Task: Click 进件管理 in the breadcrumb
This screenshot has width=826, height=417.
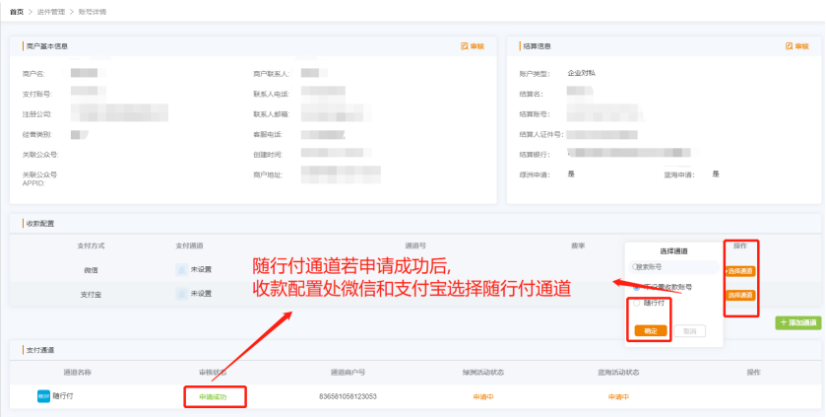Action: click(62, 10)
